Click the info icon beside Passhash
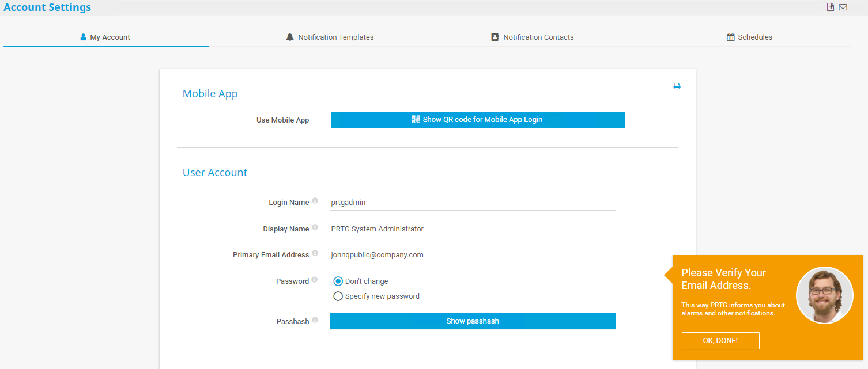Image resolution: width=868 pixels, height=369 pixels. coord(315,320)
